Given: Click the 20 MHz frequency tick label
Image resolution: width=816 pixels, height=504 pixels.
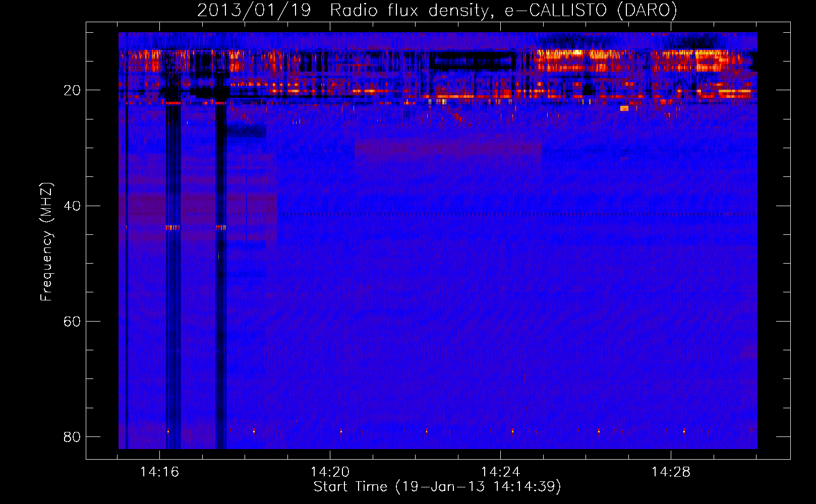Looking at the screenshot, I should (x=72, y=90).
